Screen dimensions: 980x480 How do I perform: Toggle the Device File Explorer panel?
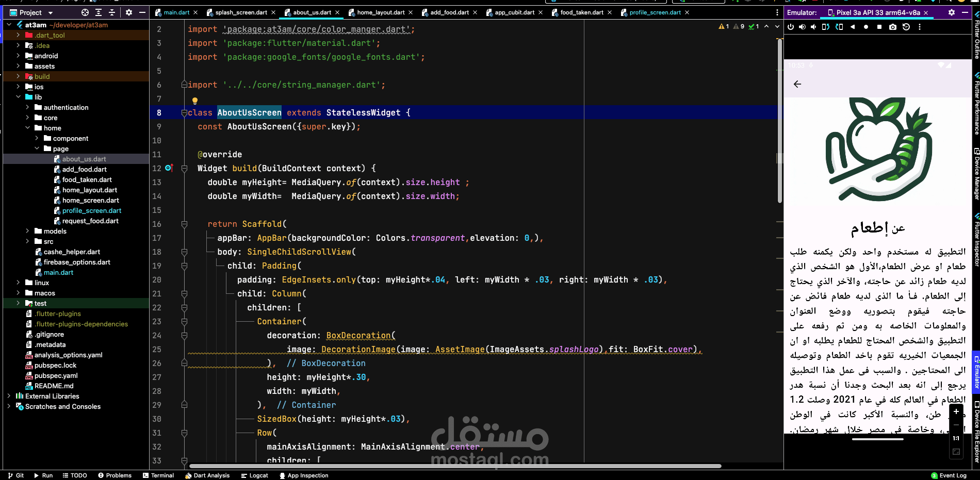(x=976, y=432)
